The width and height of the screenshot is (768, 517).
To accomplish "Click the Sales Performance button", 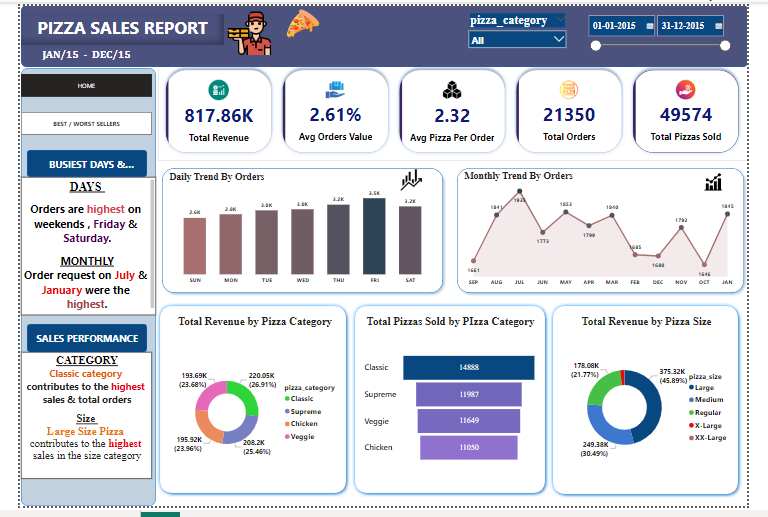I will tap(87, 339).
